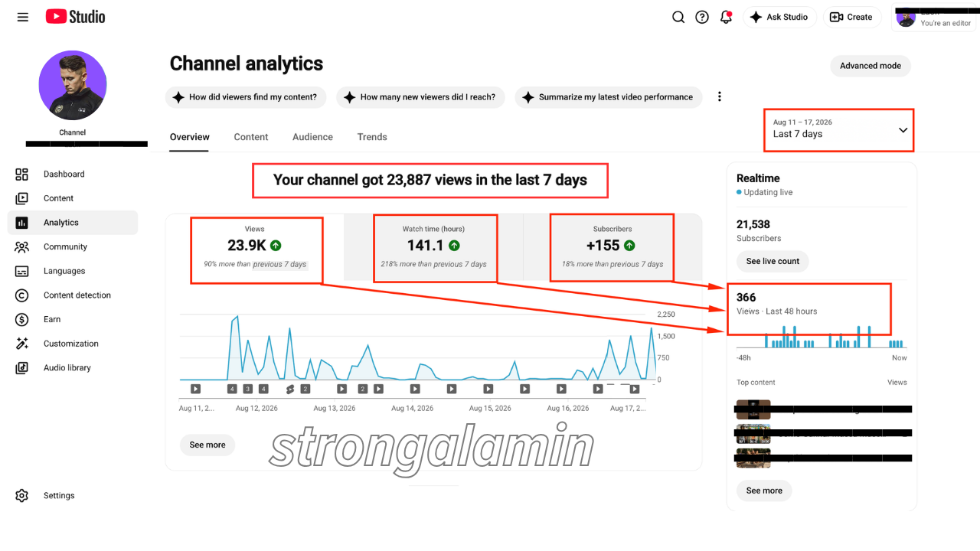
Task: Select the Subscribers metric card
Action: [612, 248]
